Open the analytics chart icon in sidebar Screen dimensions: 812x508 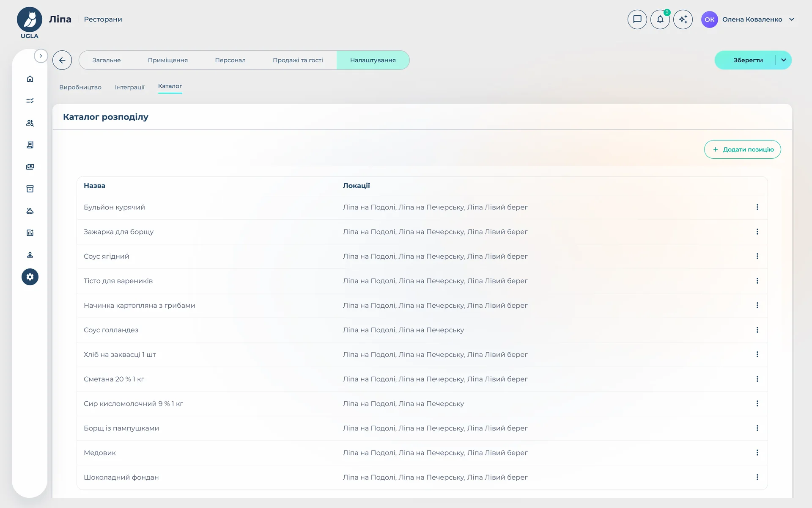pos(30,233)
